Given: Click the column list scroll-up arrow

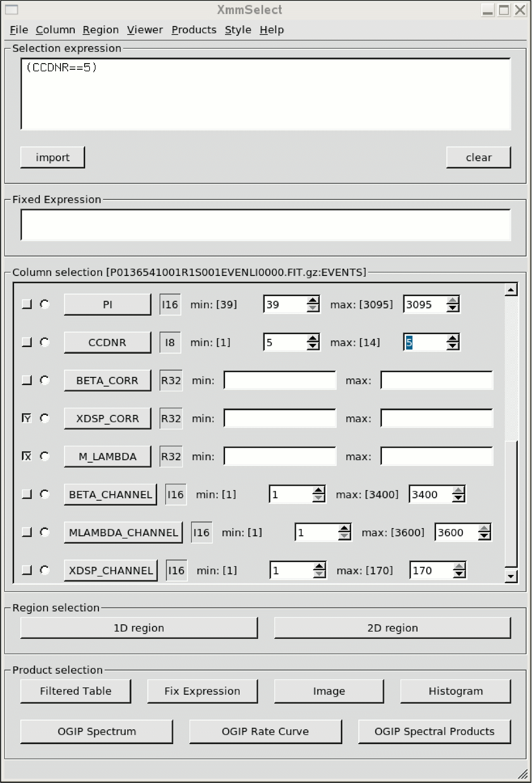Looking at the screenshot, I should pyautogui.click(x=511, y=290).
